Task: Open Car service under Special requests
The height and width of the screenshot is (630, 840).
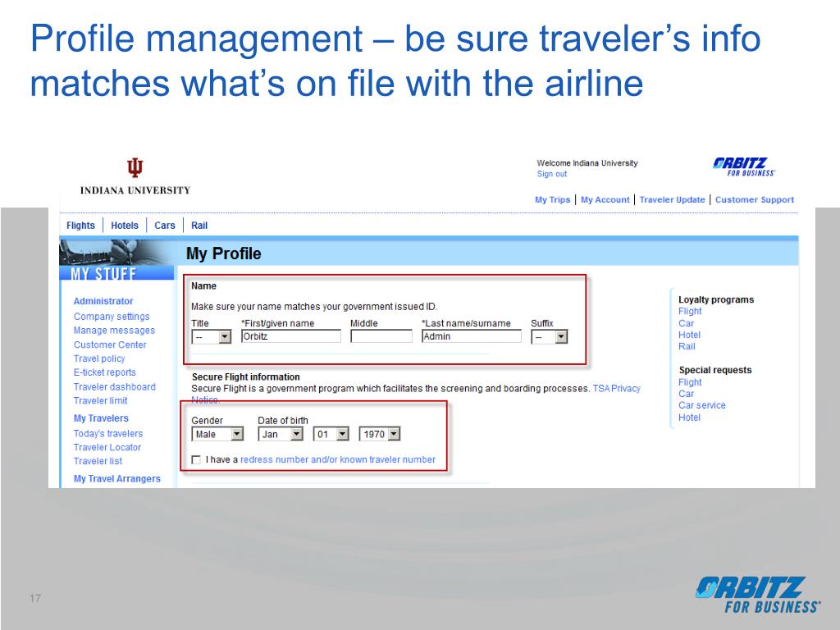Action: click(702, 405)
